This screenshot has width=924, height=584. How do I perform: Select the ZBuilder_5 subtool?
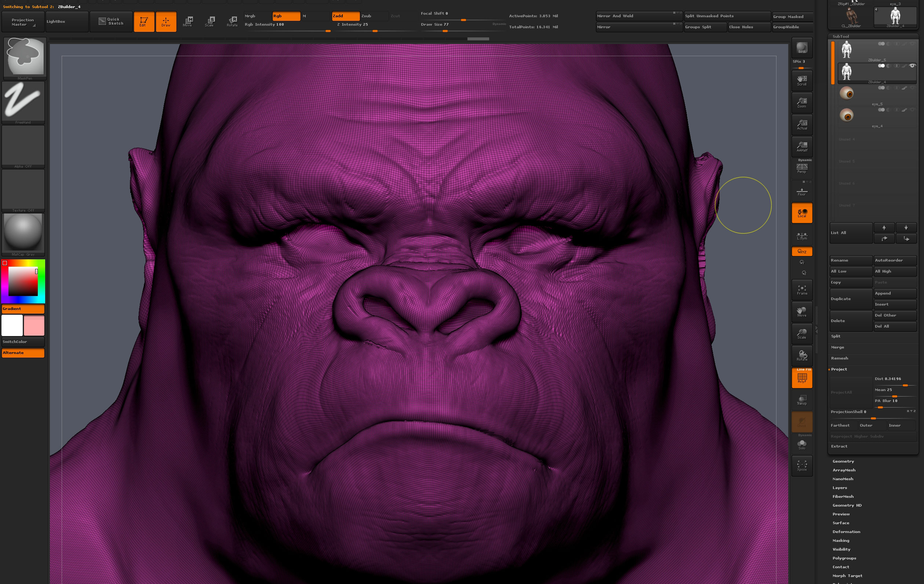877,51
